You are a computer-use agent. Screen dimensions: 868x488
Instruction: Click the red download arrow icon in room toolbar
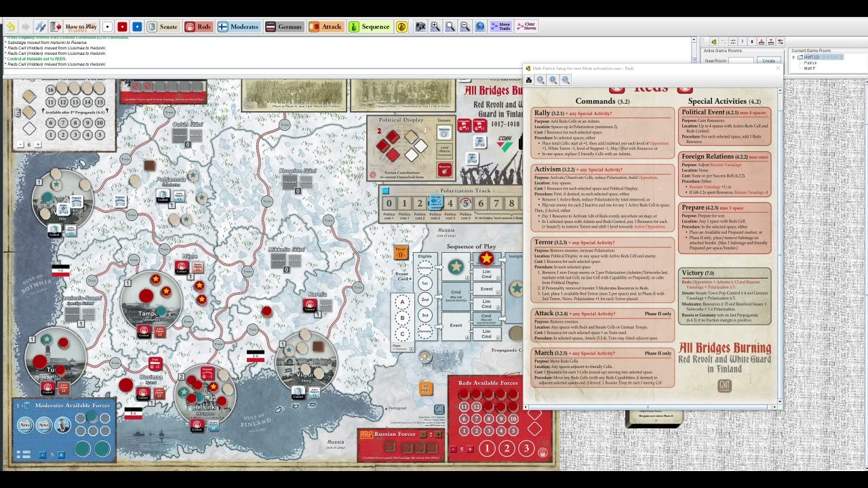762,42
